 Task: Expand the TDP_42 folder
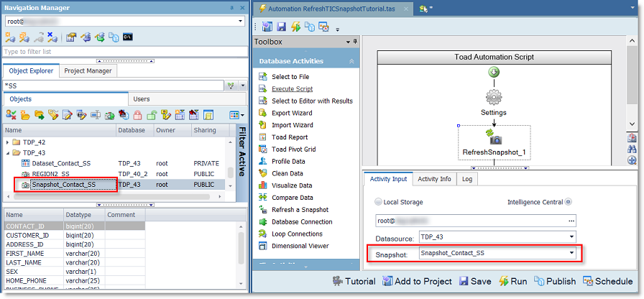[x=7, y=142]
